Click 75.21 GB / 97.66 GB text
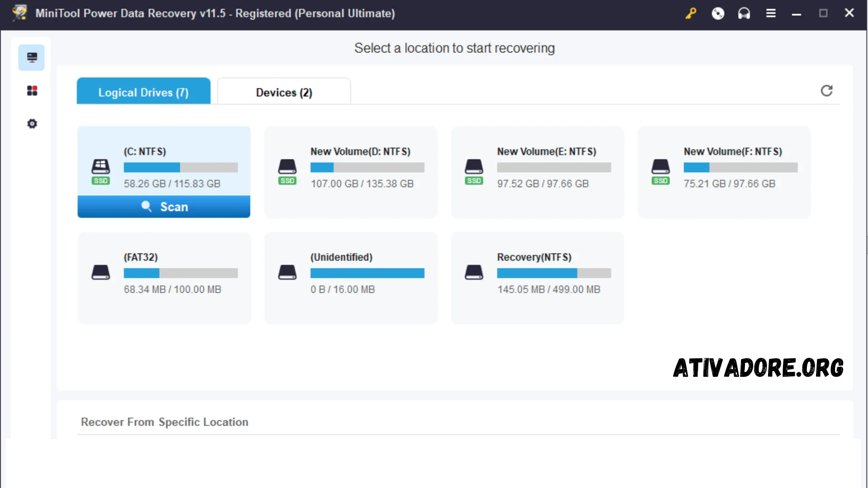The height and width of the screenshot is (488, 868). [x=729, y=184]
